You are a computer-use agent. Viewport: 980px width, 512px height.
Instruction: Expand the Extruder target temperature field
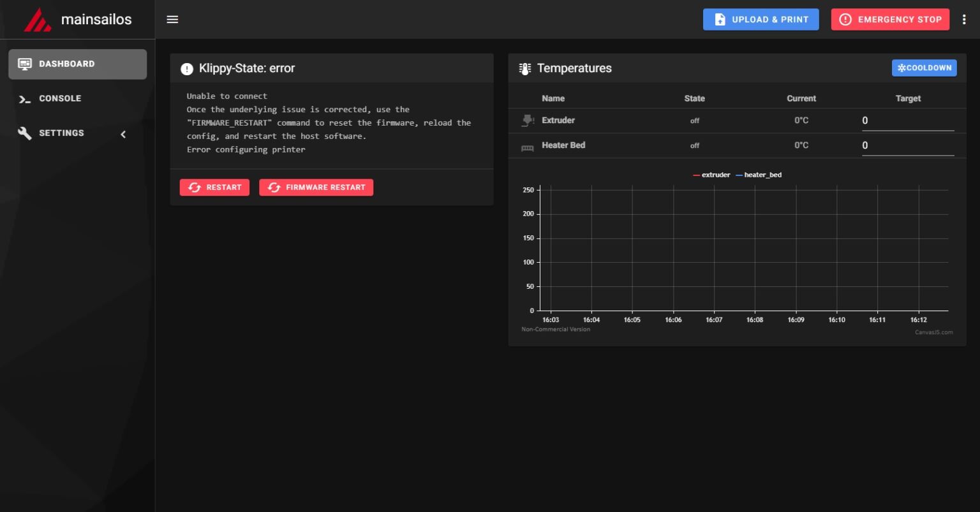point(907,120)
